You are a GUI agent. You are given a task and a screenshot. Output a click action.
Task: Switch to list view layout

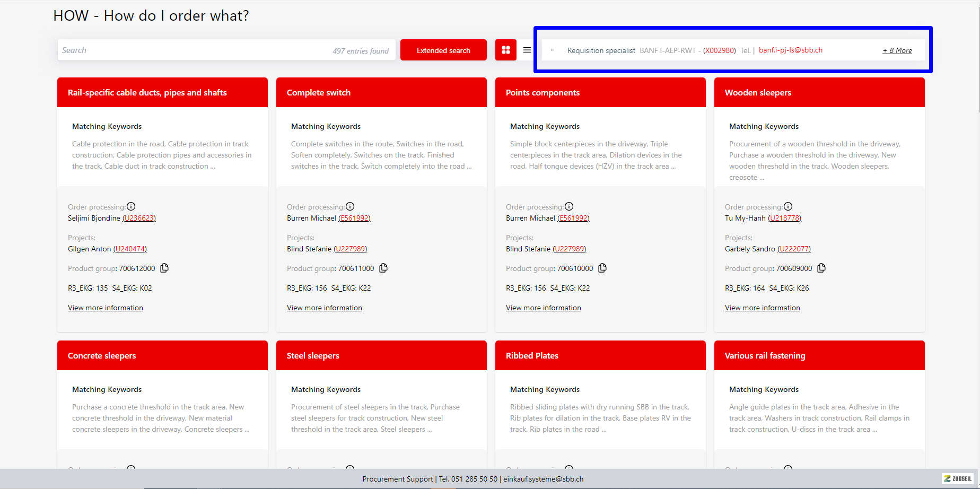pos(527,50)
